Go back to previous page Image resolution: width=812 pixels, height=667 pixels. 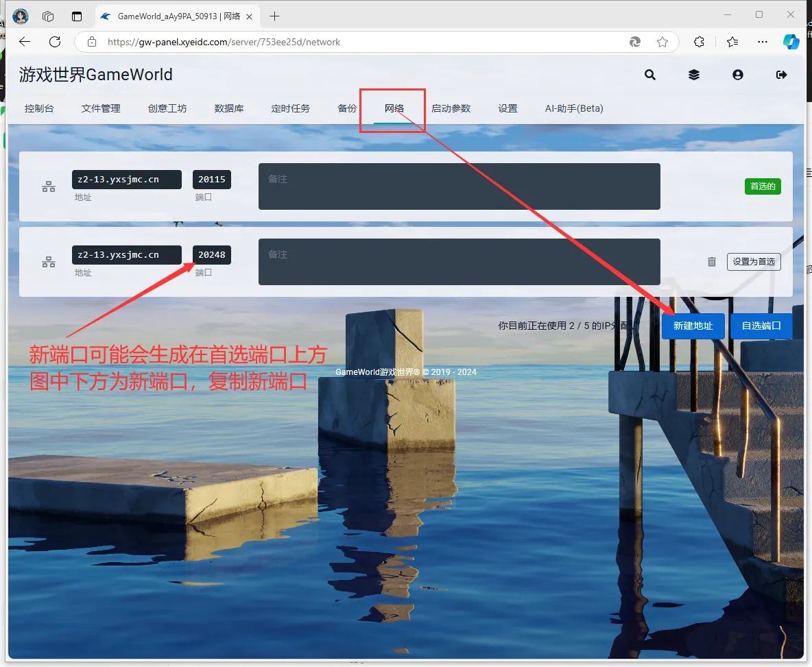coord(25,42)
